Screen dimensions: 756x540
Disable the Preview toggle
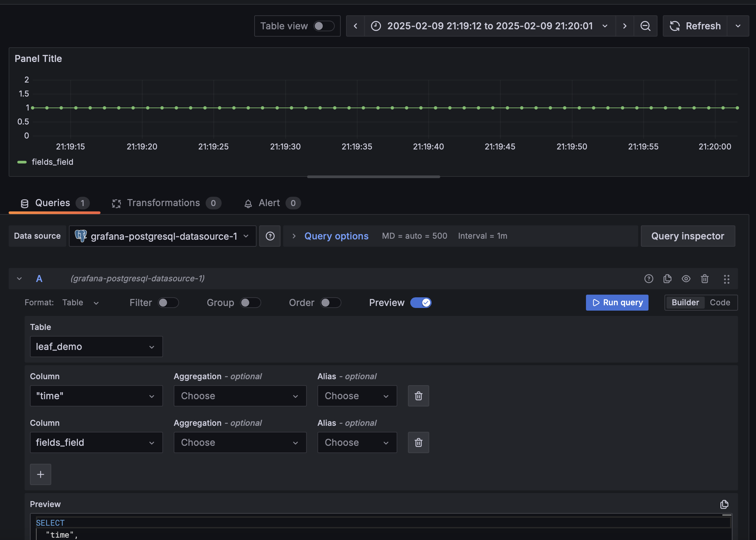[x=421, y=303]
